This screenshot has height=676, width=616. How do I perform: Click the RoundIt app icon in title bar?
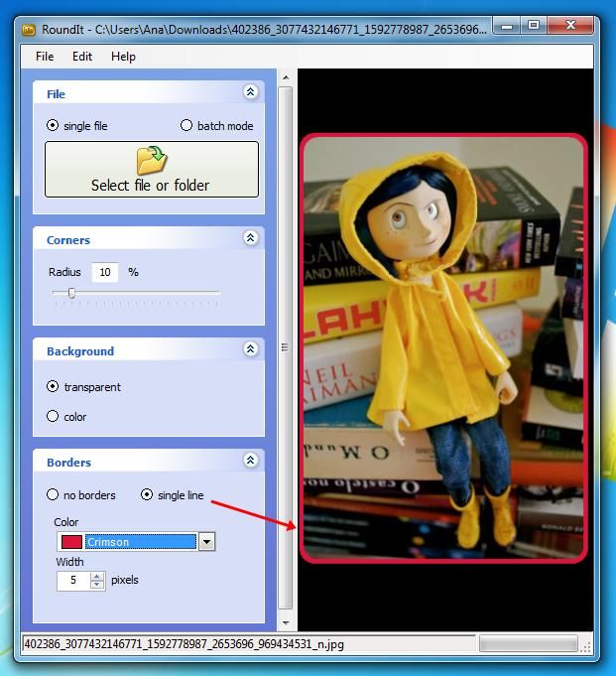[29, 30]
